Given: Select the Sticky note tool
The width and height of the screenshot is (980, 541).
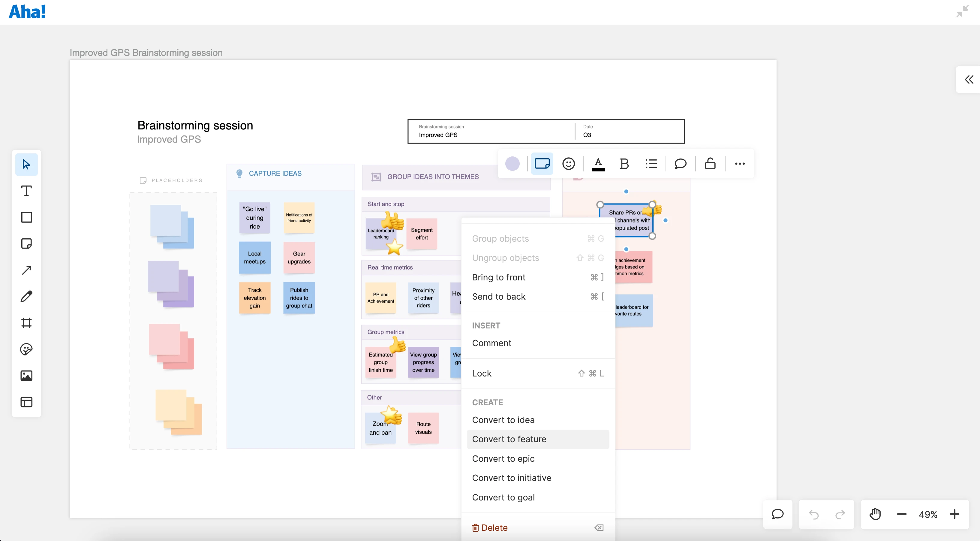Looking at the screenshot, I should (26, 244).
